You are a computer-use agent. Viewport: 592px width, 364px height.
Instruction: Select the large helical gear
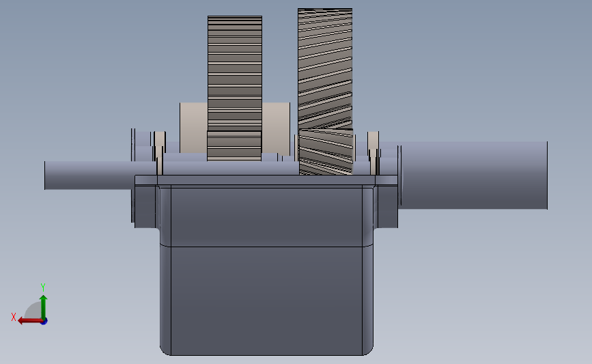[325, 68]
